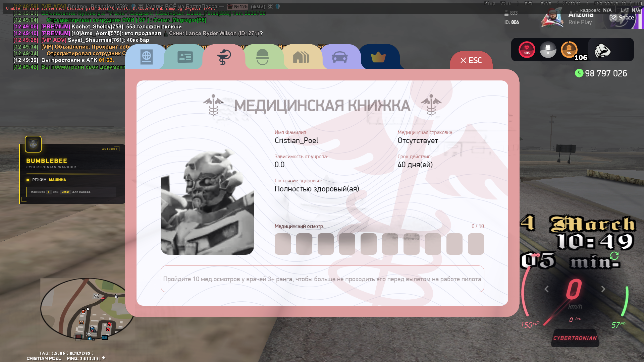Click the armor vest indicator

(548, 50)
